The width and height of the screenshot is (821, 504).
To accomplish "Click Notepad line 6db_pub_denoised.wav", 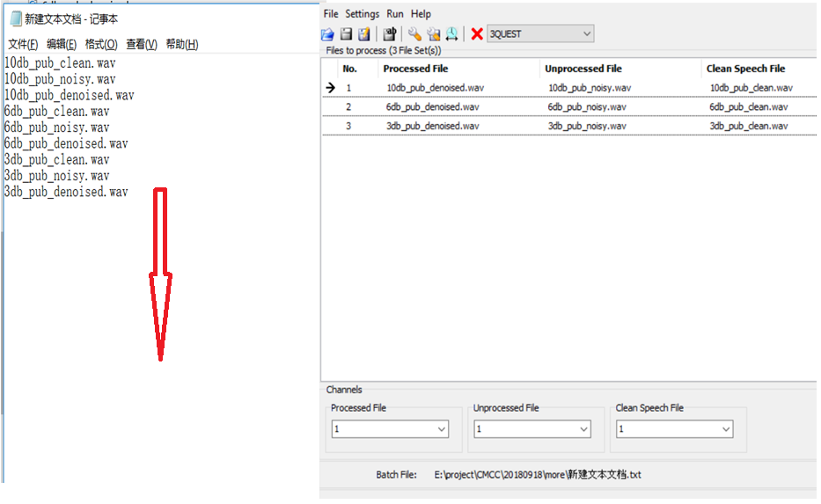I will [x=66, y=144].
